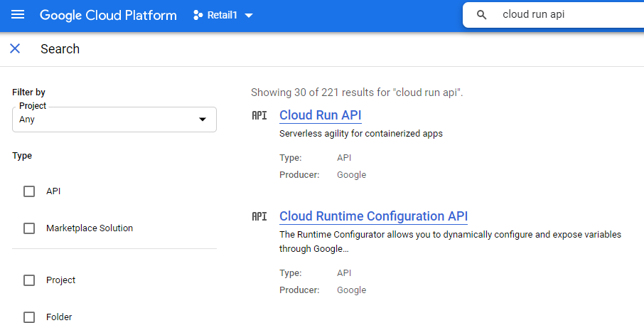Click the Filter by heading
The width and height of the screenshot is (644, 323).
tap(28, 92)
